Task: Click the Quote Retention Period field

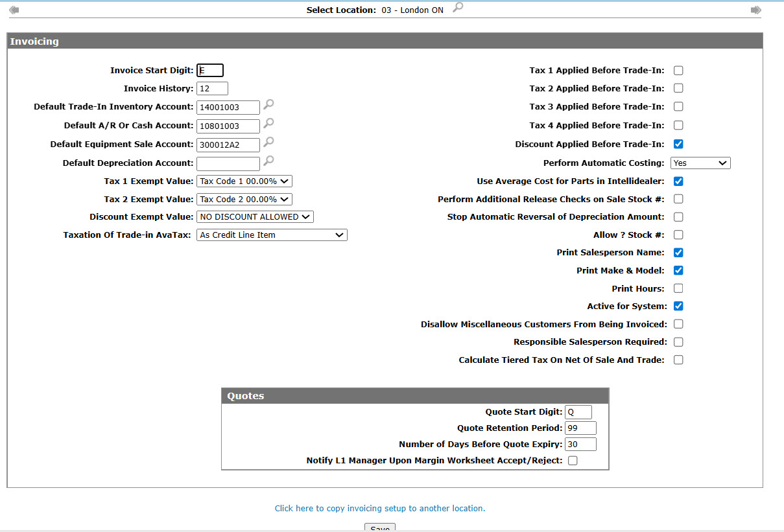Action: point(580,428)
